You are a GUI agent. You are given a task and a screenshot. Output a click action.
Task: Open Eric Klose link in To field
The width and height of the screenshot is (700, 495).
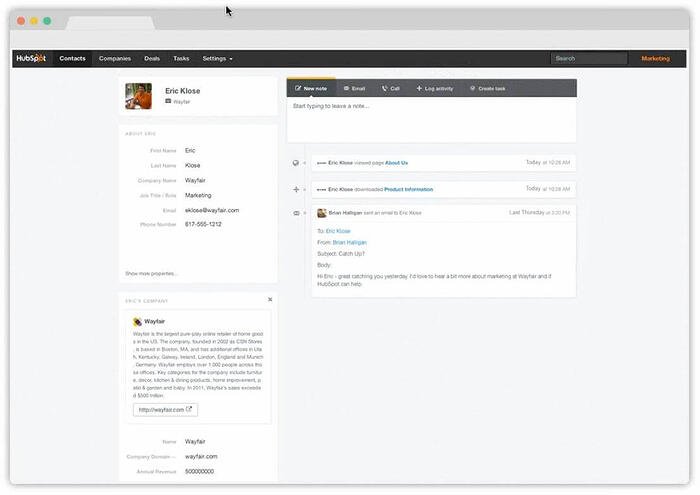pyautogui.click(x=338, y=231)
